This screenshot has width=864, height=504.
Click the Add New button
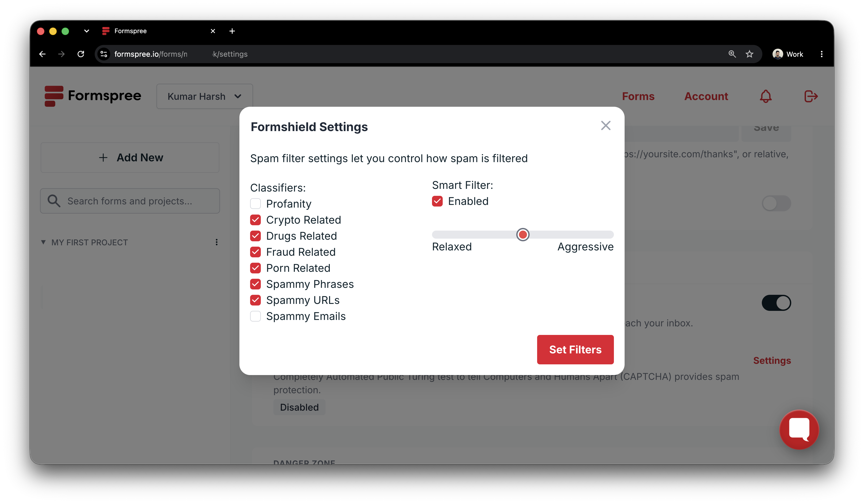pyautogui.click(x=130, y=158)
